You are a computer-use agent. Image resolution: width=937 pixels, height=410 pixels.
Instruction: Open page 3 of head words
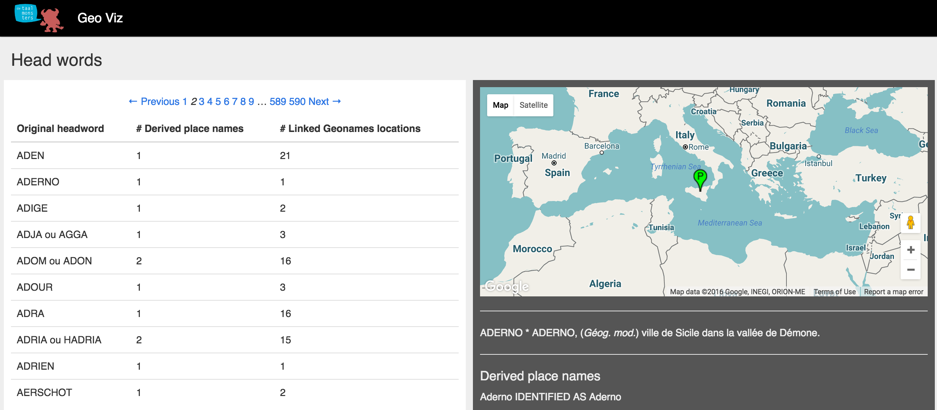[201, 101]
